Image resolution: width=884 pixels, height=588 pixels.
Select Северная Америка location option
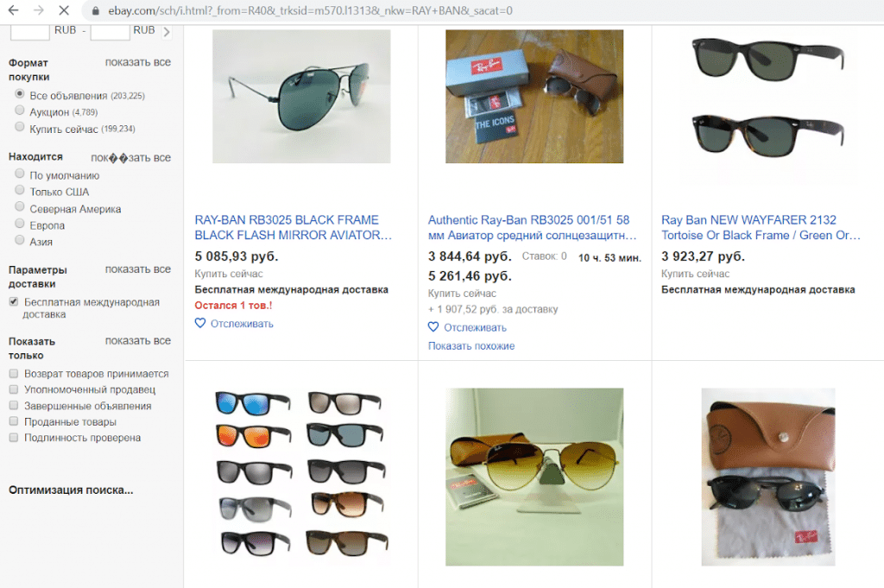(x=20, y=206)
